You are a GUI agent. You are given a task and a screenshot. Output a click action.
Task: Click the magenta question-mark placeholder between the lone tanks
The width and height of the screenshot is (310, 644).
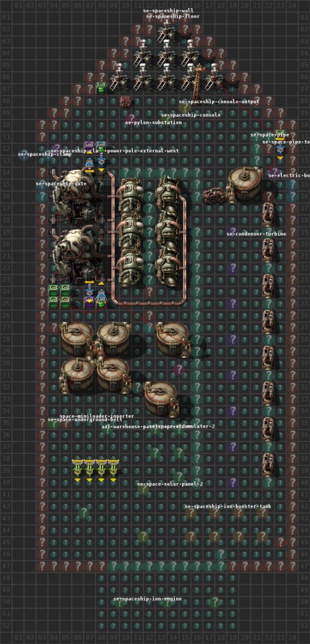click(179, 370)
